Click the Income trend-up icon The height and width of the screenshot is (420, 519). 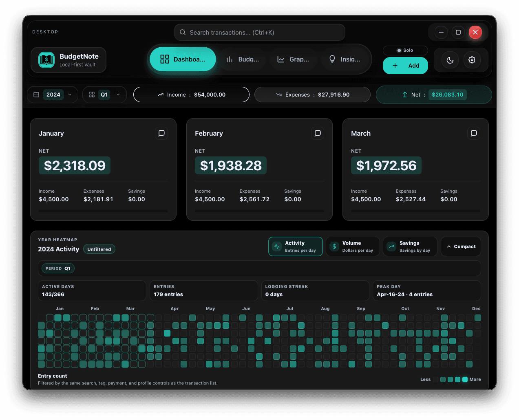[161, 95]
